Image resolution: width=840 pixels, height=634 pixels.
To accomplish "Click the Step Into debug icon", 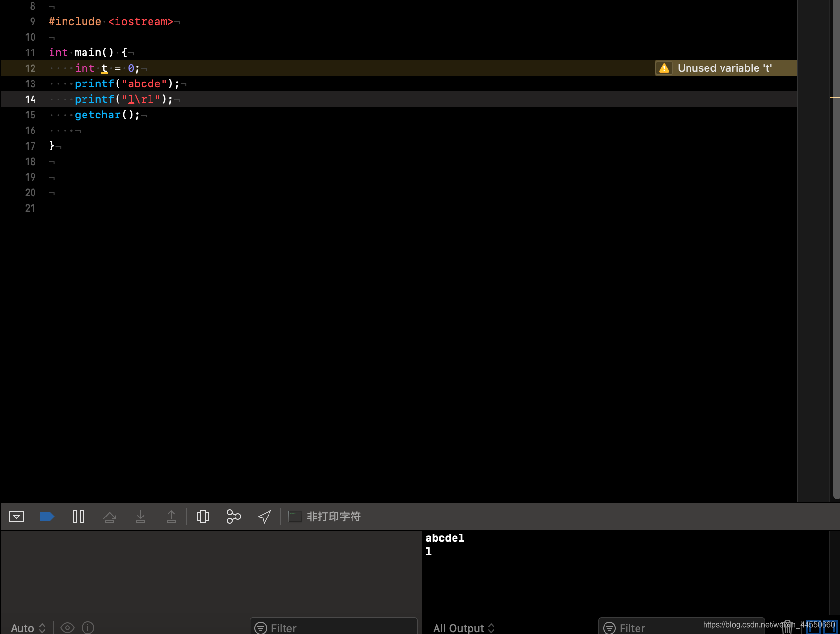I will (x=141, y=517).
